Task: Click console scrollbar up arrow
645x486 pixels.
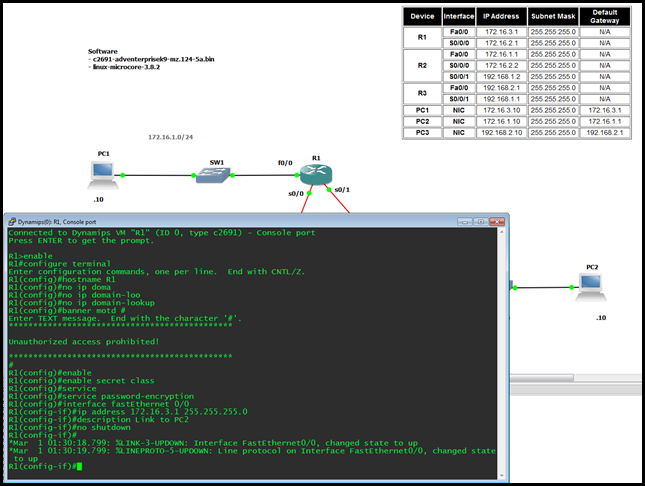Action: tap(501, 232)
